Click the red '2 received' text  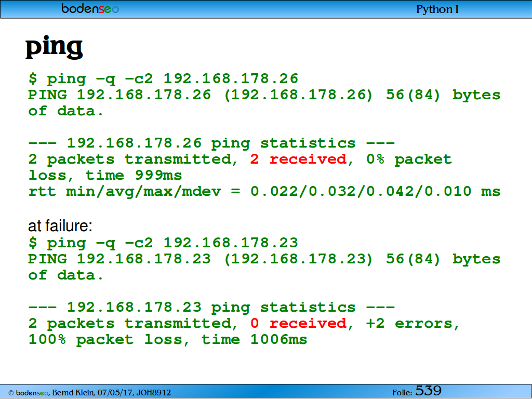[298, 159]
